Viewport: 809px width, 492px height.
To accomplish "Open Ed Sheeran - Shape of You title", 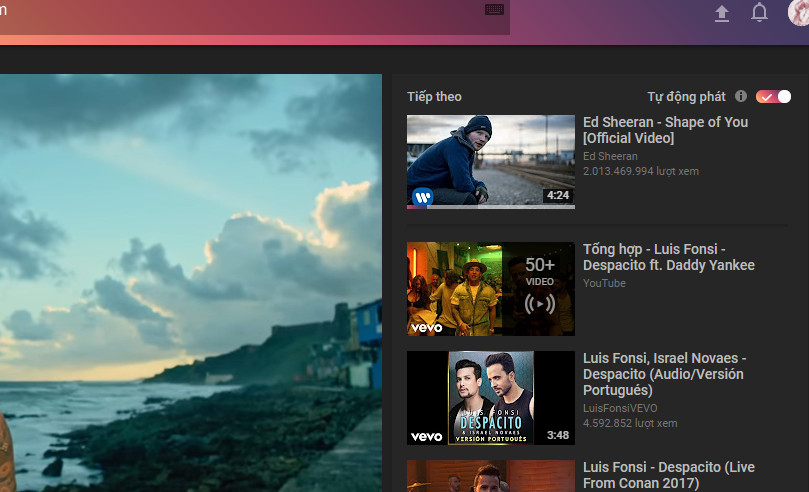I will pos(665,130).
